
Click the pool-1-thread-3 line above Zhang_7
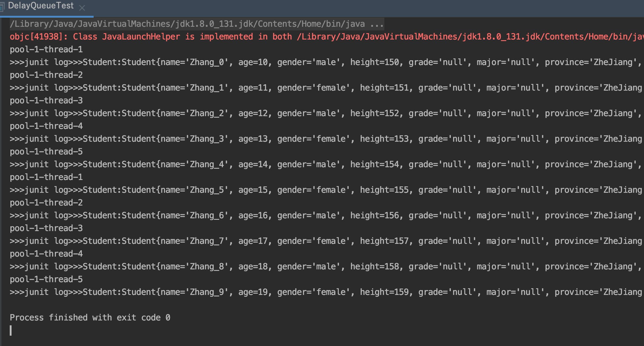(x=46, y=228)
